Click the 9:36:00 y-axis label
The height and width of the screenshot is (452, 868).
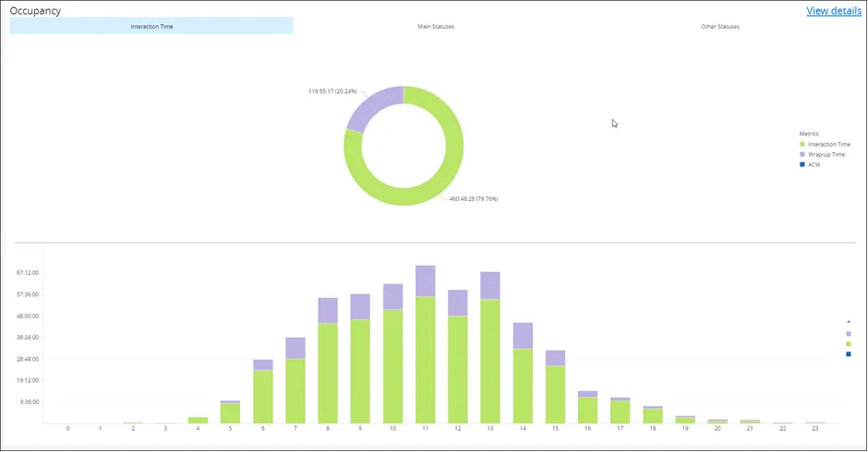[x=30, y=402]
